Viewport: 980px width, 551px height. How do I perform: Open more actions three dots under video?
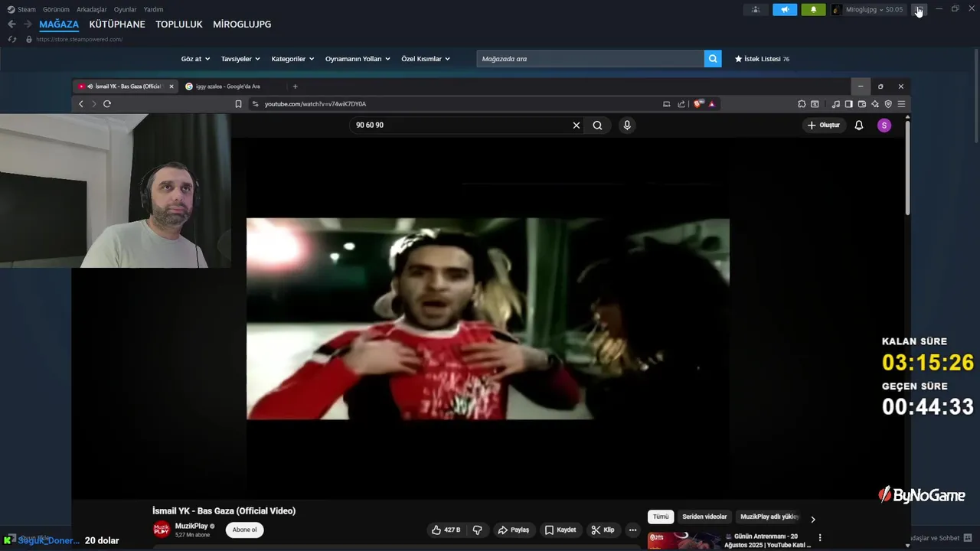pos(632,530)
